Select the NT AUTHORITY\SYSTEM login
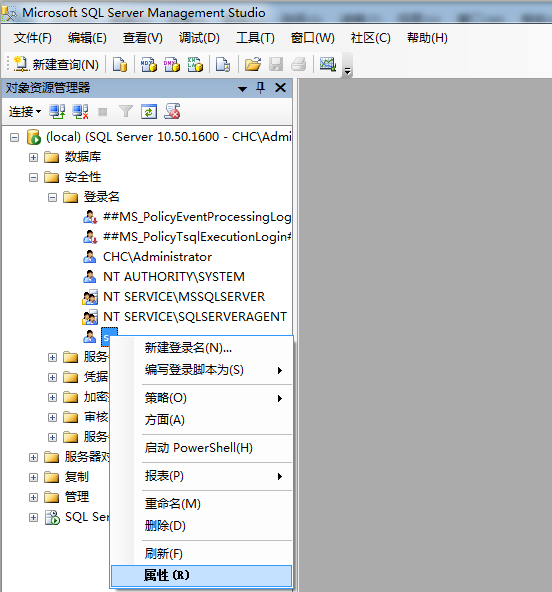The width and height of the screenshot is (552, 592). [174, 277]
